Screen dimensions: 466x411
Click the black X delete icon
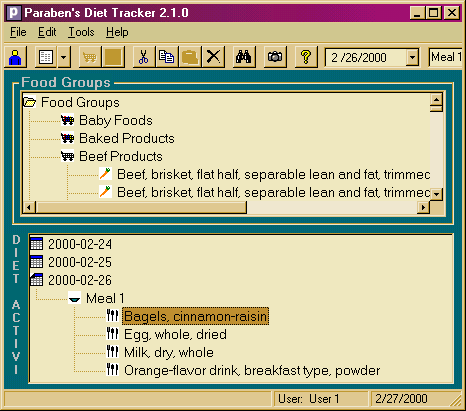tap(213, 57)
